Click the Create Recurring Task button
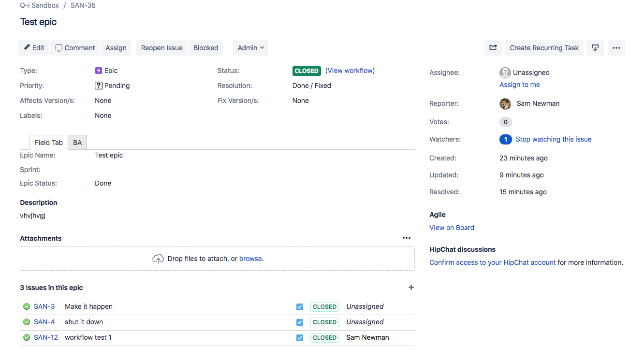This screenshot has width=644, height=362. click(544, 48)
